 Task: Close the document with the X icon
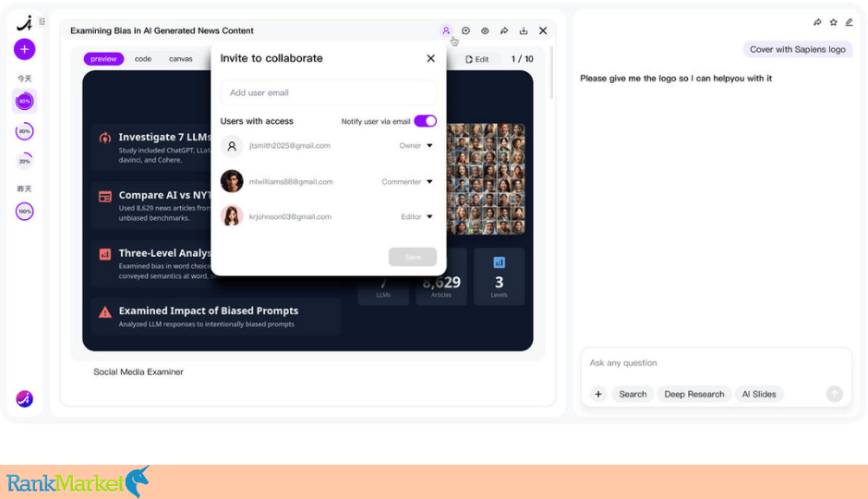543,30
